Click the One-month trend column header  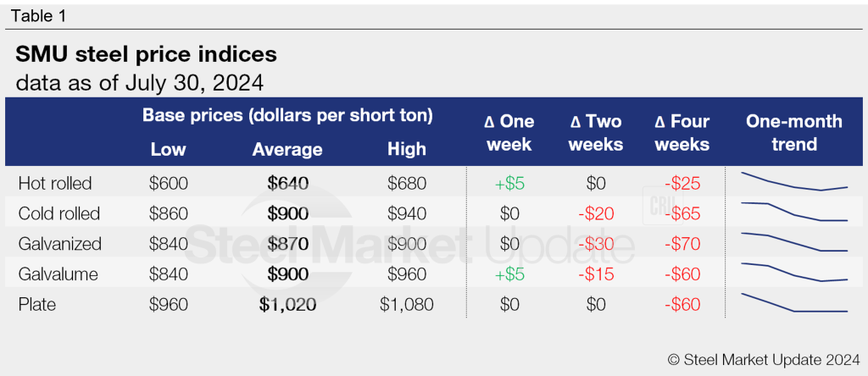tap(793, 133)
